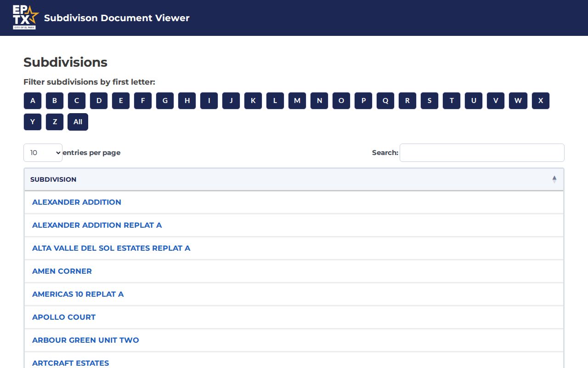Image resolution: width=588 pixels, height=368 pixels.
Task: Filter subdivisions by letter B
Action: (55, 101)
